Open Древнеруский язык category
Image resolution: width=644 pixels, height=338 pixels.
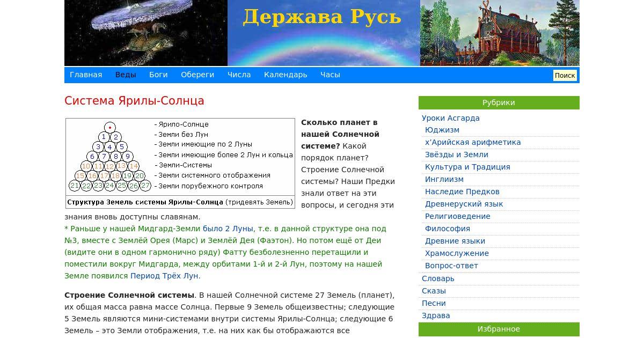[464, 204]
